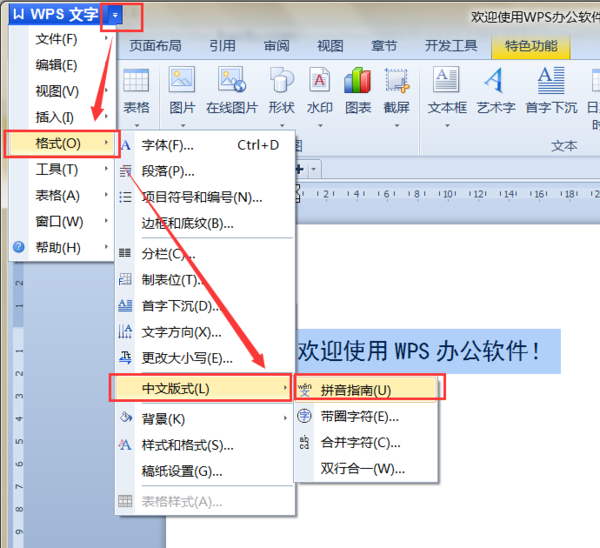Switch to the 审阅 tab
The image size is (600, 548).
pos(276,46)
